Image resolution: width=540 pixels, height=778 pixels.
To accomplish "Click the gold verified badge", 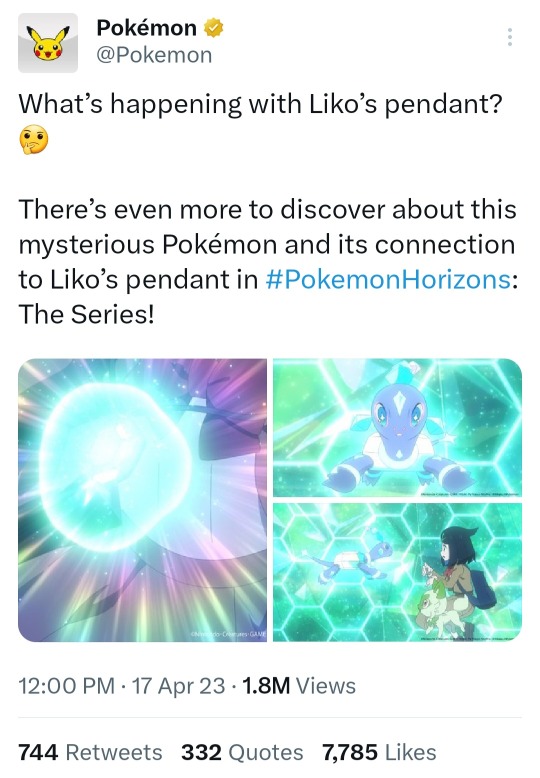I will [213, 28].
